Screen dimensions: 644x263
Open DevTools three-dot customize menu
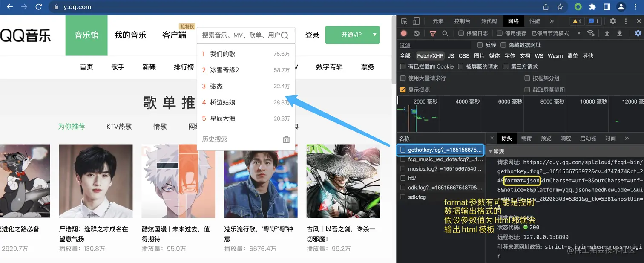point(626,21)
